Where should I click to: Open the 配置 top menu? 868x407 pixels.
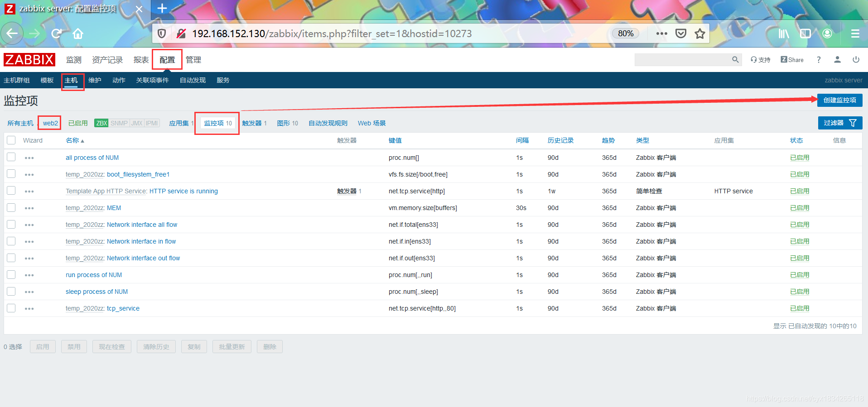167,60
